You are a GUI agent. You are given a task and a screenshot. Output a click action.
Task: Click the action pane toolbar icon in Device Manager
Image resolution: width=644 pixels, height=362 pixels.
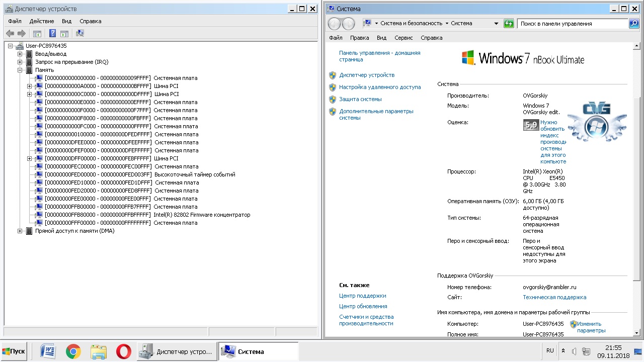64,34
